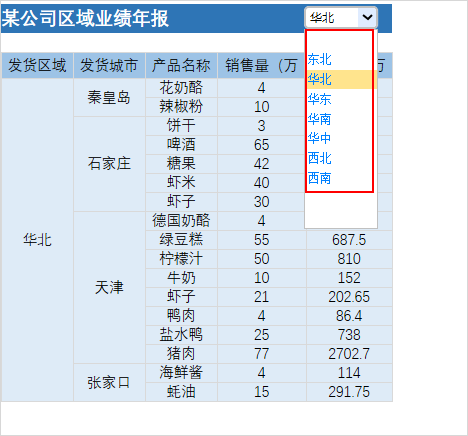Viewport: 468px width, 436px height.
Task: Click the 某公司区域业绩年报 title
Action: (x=85, y=18)
